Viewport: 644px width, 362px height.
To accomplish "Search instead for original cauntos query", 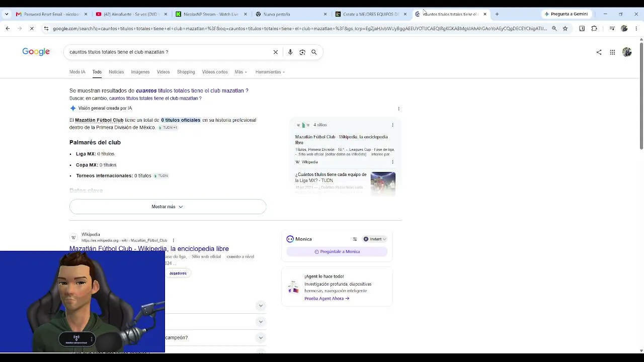I will coord(155,99).
